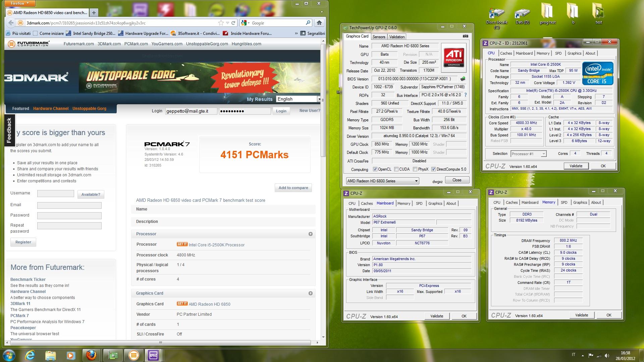Open Windows Explorer from the taskbar
The image size is (644, 362).
point(50,355)
